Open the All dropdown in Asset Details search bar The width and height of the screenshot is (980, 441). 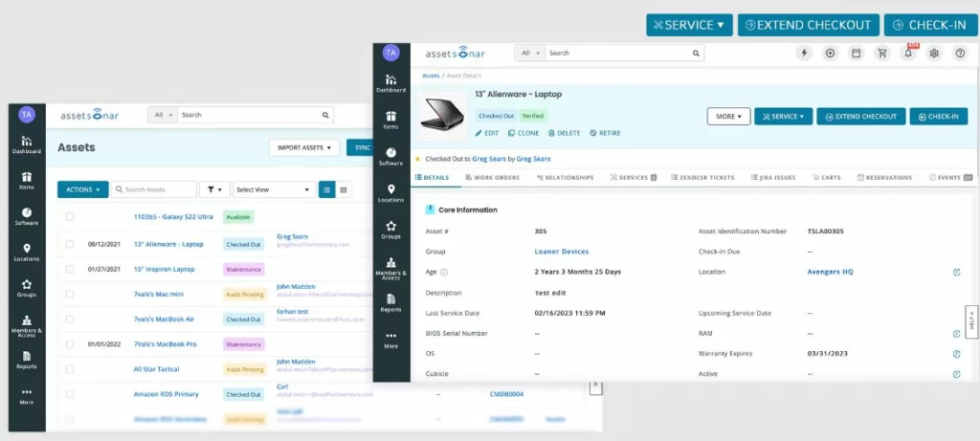point(530,54)
